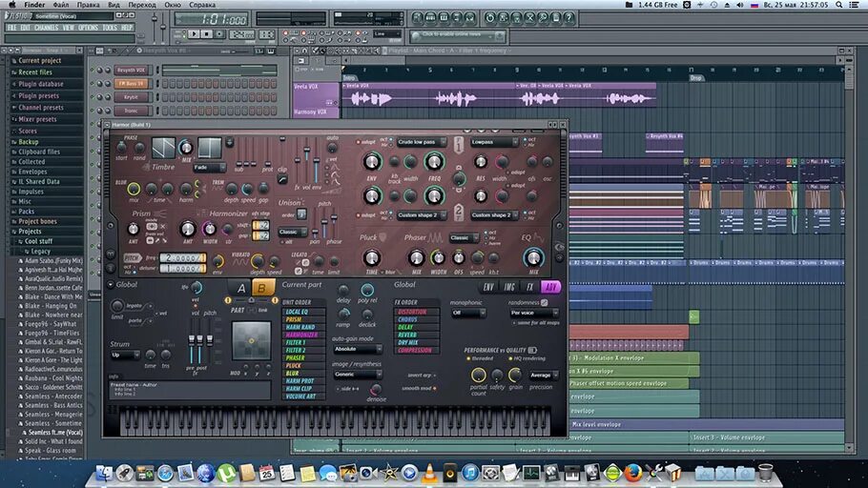Open the precision Average dropdown
The width and height of the screenshot is (868, 488).
pyautogui.click(x=543, y=376)
